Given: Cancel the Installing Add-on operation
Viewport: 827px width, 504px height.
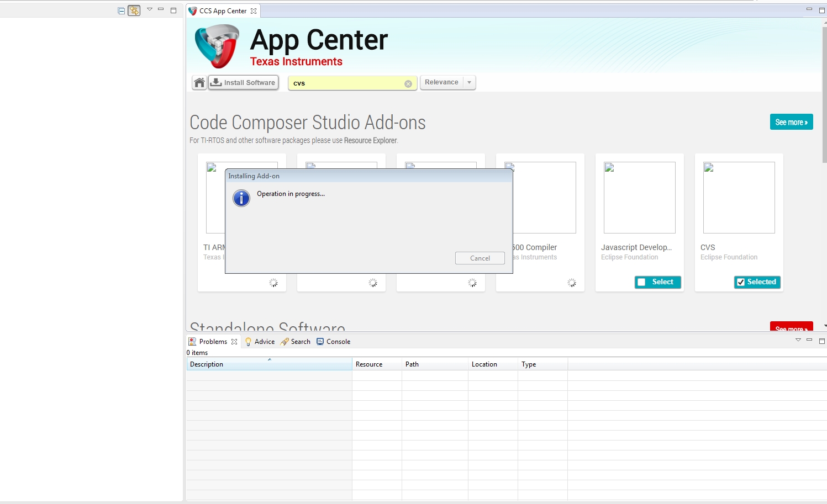Looking at the screenshot, I should click(480, 258).
